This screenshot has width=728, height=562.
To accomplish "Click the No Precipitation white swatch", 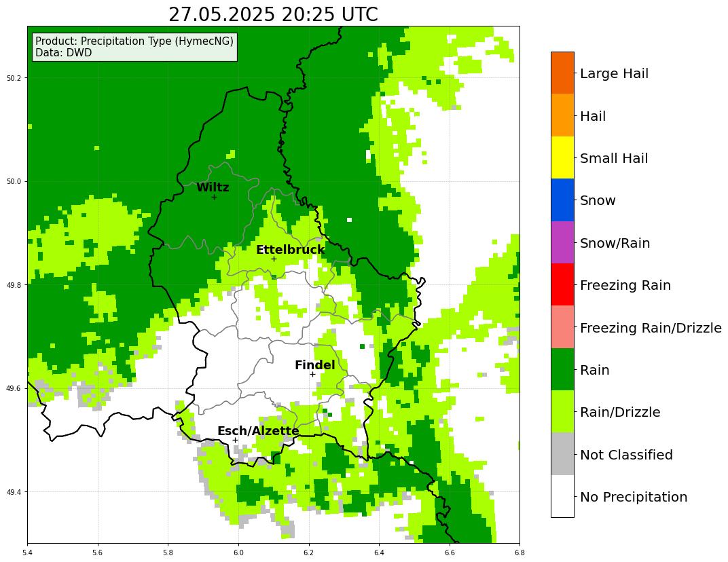I will (x=562, y=496).
